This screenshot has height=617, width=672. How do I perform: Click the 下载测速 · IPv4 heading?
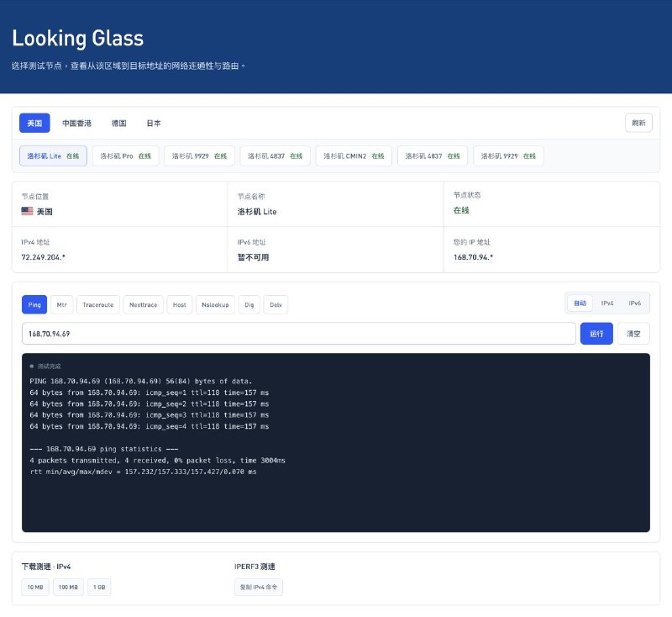coord(46,567)
